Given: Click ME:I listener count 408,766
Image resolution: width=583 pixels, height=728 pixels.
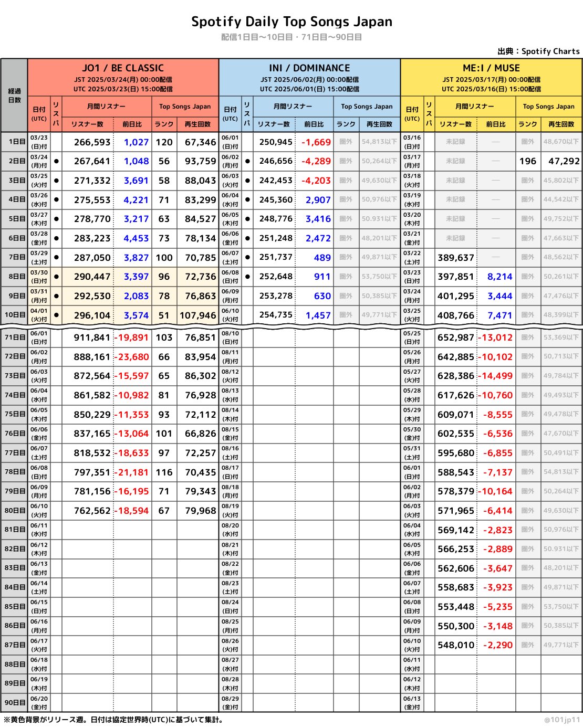Looking at the screenshot, I should click(x=455, y=315).
